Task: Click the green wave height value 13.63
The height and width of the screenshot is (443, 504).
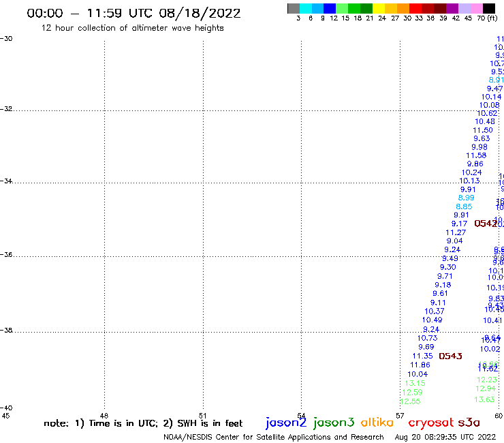Action: point(484,399)
